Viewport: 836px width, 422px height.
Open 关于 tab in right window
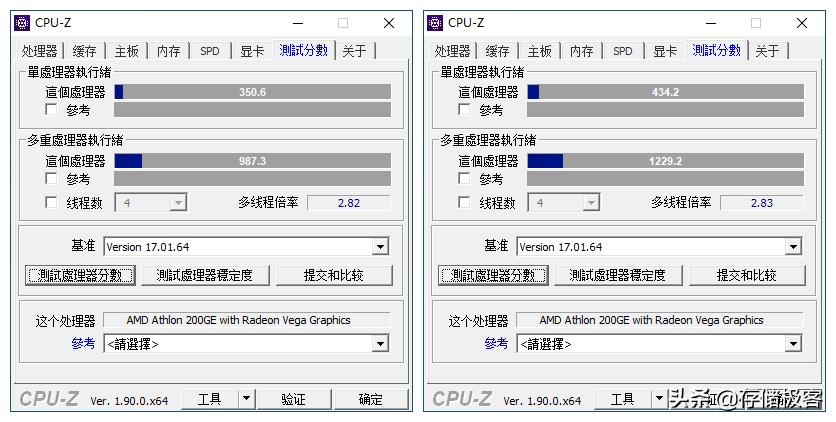(x=768, y=51)
